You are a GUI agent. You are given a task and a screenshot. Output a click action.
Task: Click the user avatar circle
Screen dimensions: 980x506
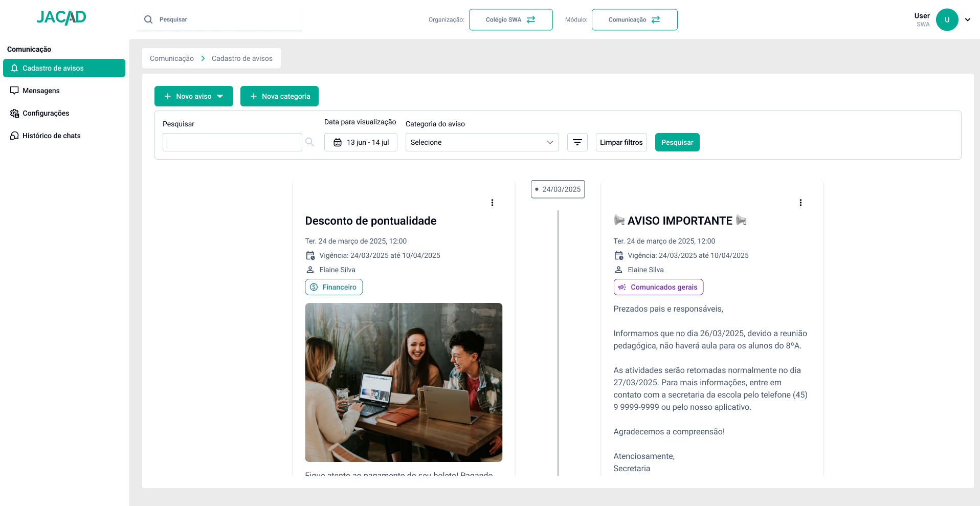click(x=947, y=20)
